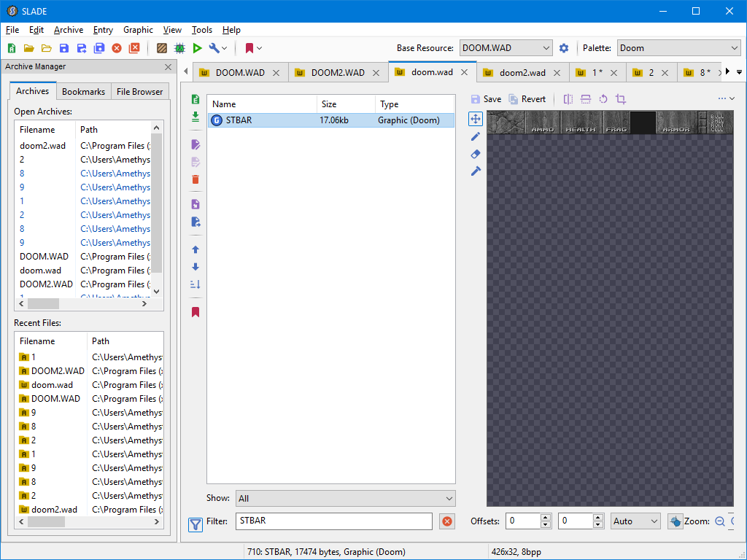Save all open archives using stacked disks
Image resolution: width=747 pixels, height=560 pixels.
click(99, 48)
